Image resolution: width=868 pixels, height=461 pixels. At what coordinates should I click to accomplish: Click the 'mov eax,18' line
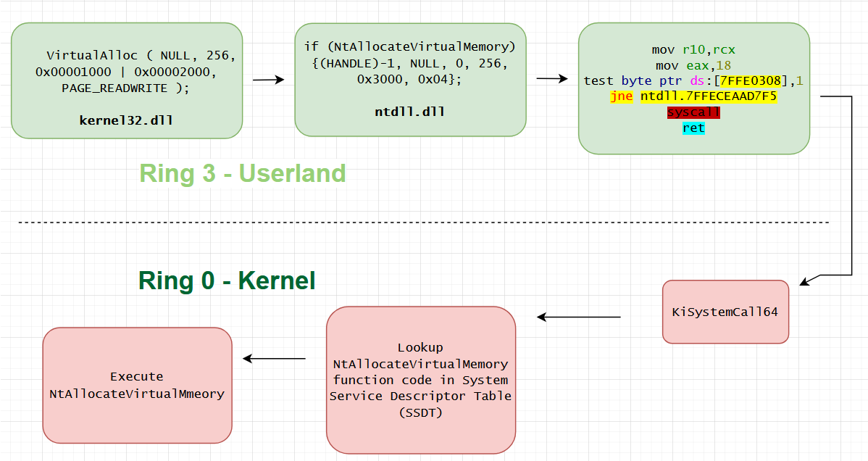pos(693,65)
